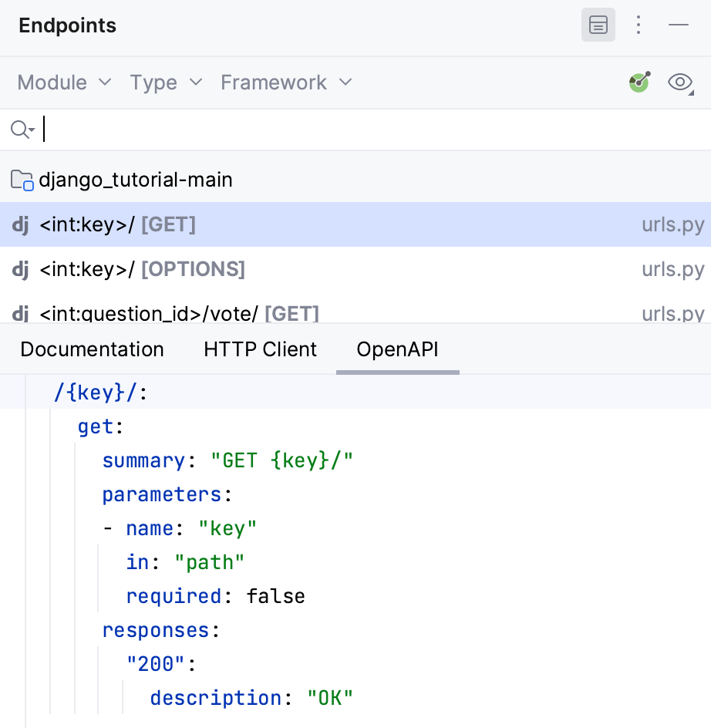Click the "key" name value
This screenshot has width=711, height=728.
point(227,528)
